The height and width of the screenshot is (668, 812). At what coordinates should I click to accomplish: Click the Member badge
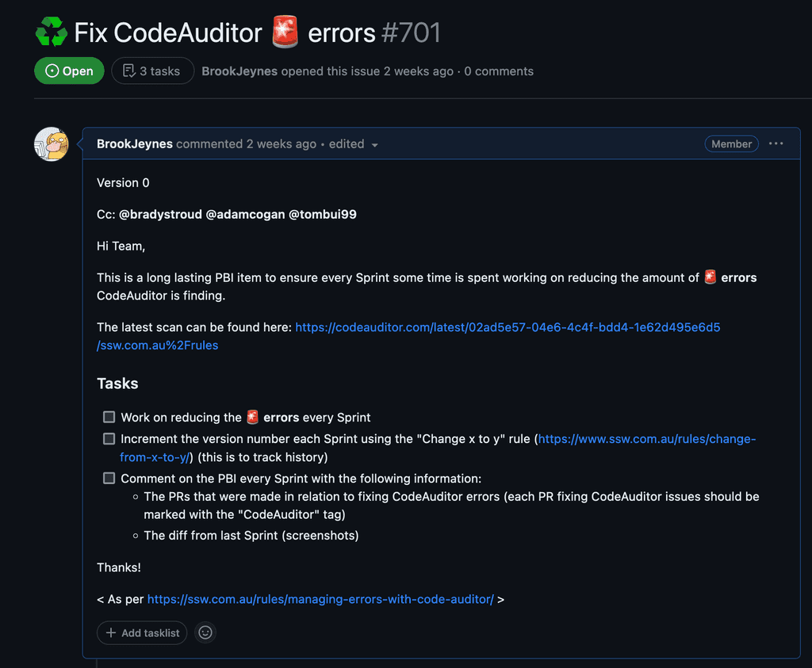point(731,143)
